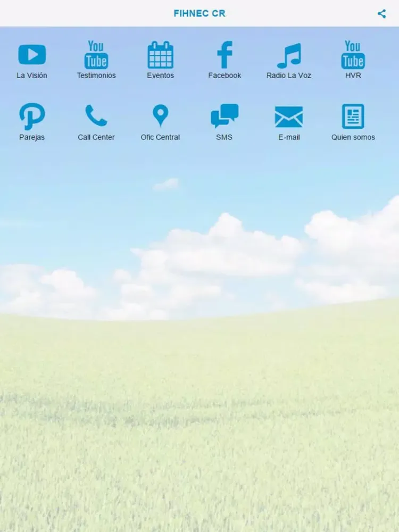Image resolution: width=399 pixels, height=532 pixels.
Task: Open Radio La Voz music note icon
Action: click(289, 56)
